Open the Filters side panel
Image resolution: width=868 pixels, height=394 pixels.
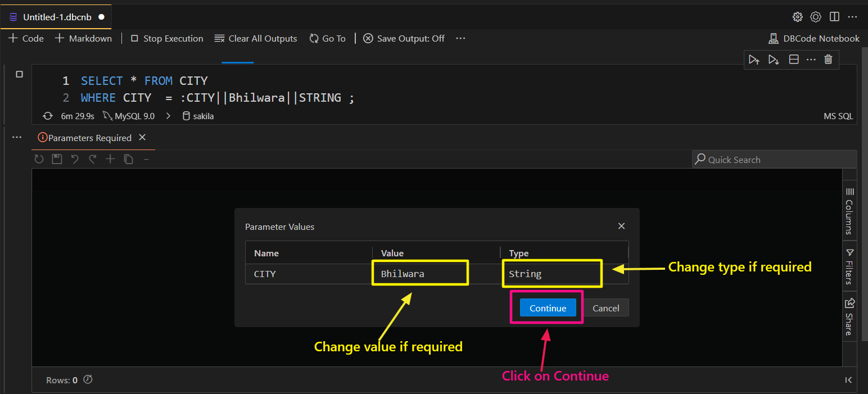point(849,265)
